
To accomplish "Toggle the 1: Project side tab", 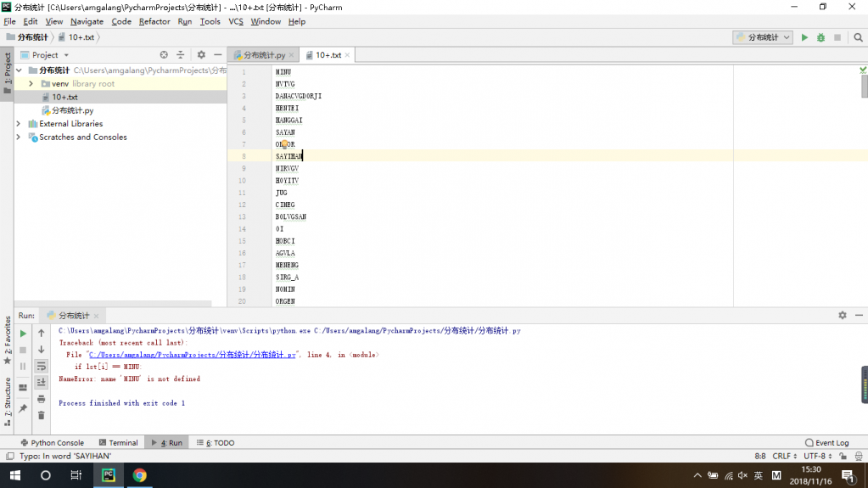I will [7, 72].
